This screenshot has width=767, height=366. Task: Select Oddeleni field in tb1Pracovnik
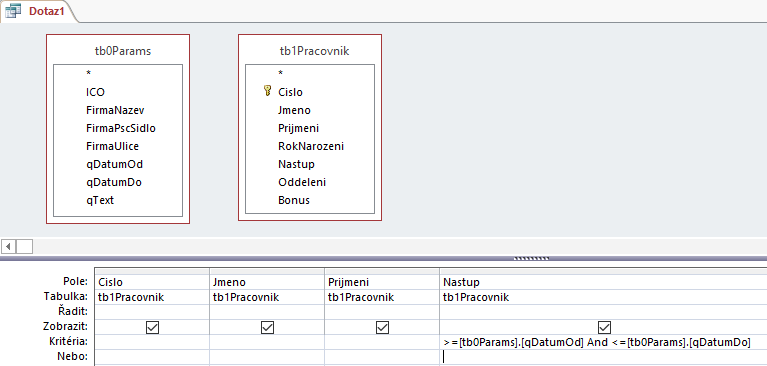pos(302,182)
